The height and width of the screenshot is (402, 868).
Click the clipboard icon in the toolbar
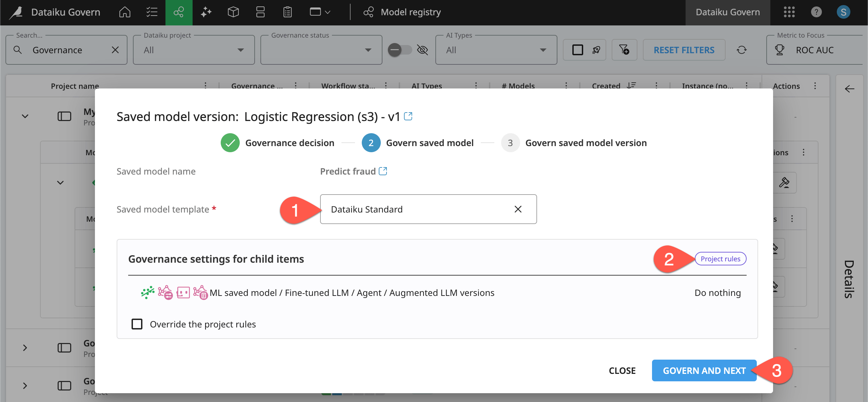(x=287, y=12)
